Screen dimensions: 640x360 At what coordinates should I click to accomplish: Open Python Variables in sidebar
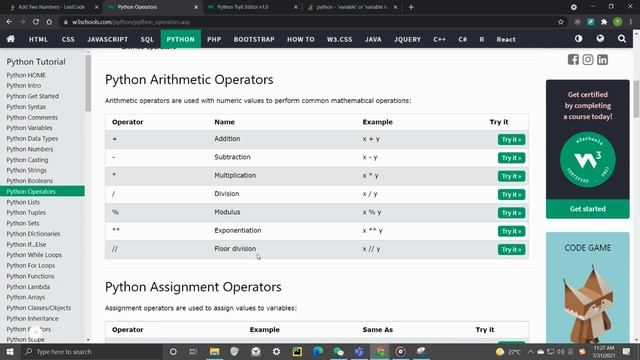29,128
